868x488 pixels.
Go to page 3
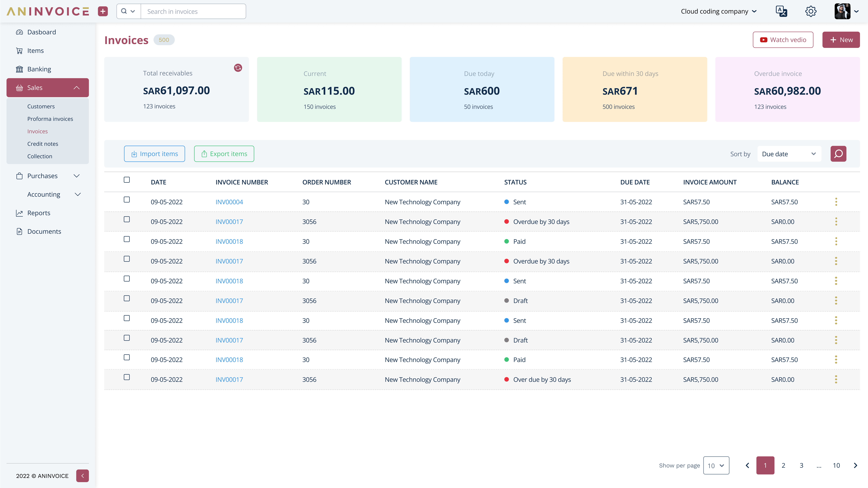click(x=802, y=465)
